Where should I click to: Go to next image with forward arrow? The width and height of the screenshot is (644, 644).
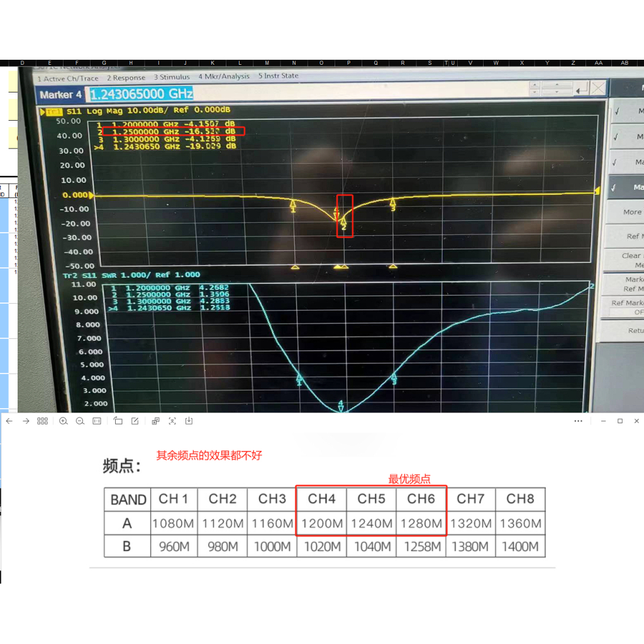tap(26, 421)
